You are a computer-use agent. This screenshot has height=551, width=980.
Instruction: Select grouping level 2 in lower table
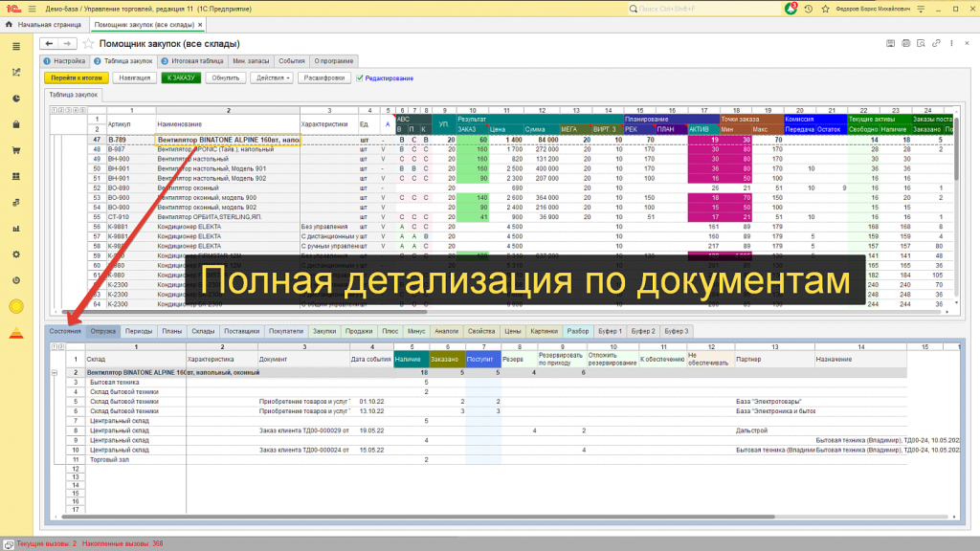(60, 346)
